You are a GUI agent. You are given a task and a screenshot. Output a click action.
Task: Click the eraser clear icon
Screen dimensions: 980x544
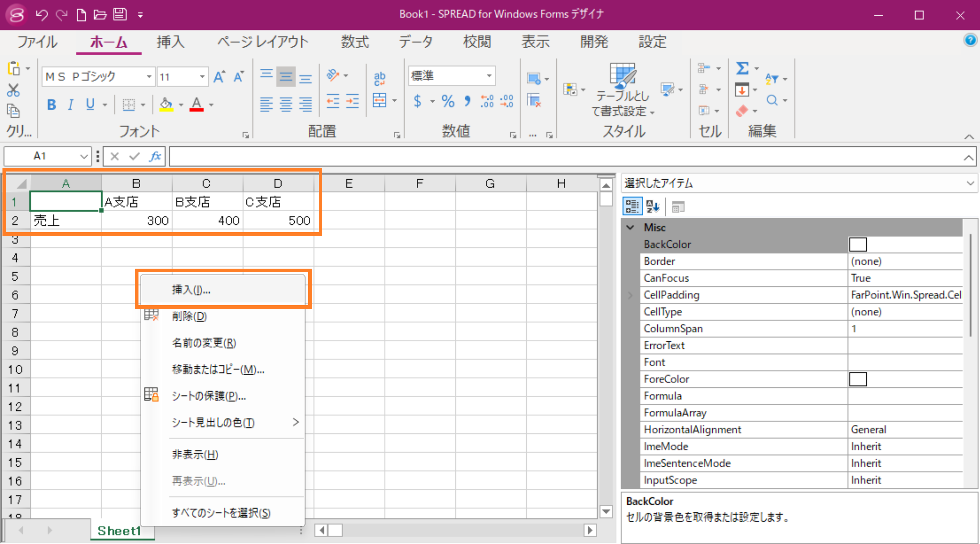coord(742,111)
